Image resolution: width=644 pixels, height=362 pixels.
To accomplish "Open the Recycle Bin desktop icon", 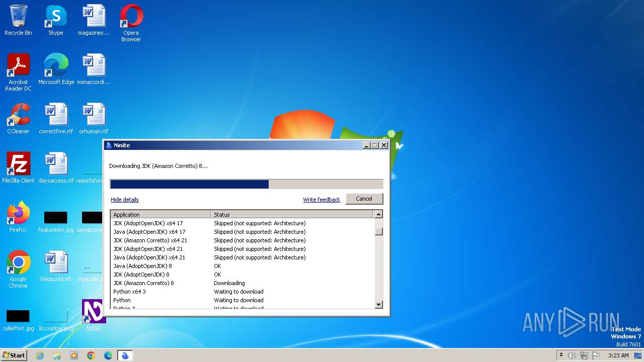I will pos(18,20).
